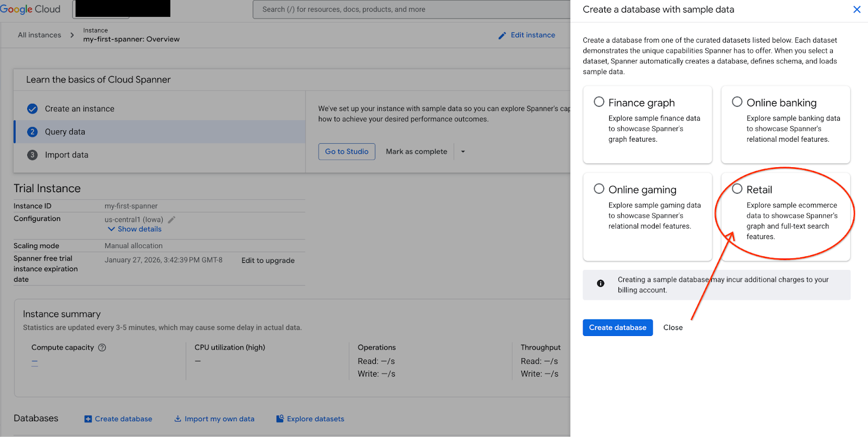Click the pencil icon beside Edit instance
This screenshot has width=868, height=437.
click(x=502, y=35)
